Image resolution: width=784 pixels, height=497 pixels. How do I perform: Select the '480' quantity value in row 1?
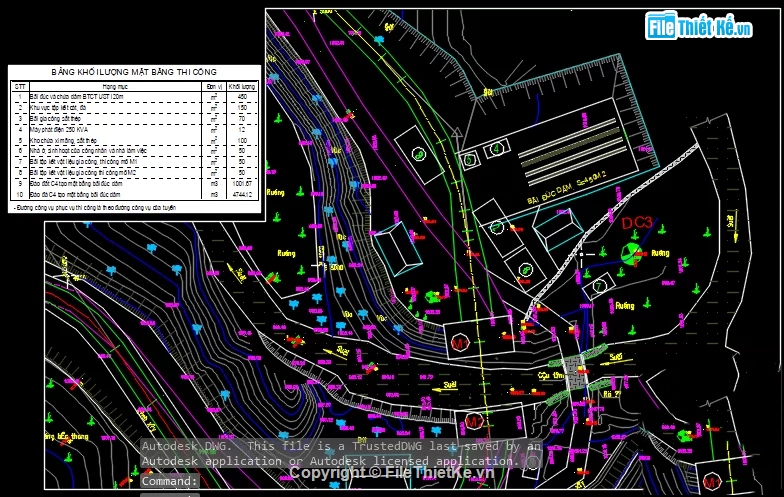242,96
